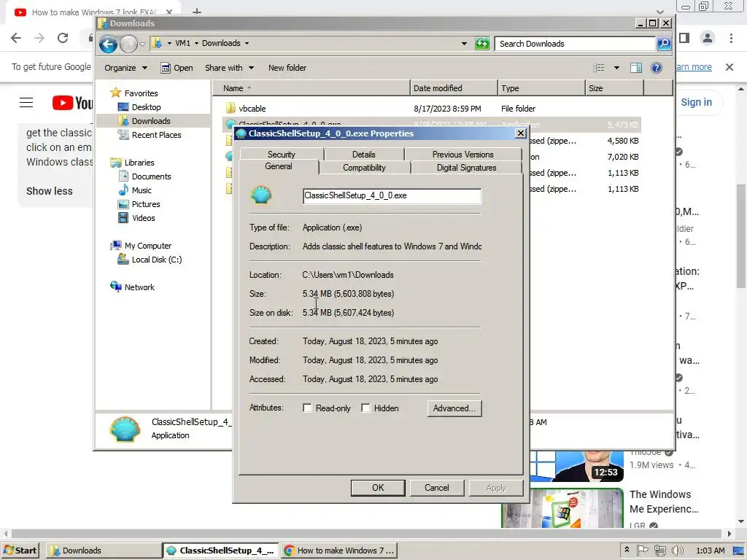This screenshot has height=560, width=747.
Task: Select the General tab
Action: tap(278, 166)
